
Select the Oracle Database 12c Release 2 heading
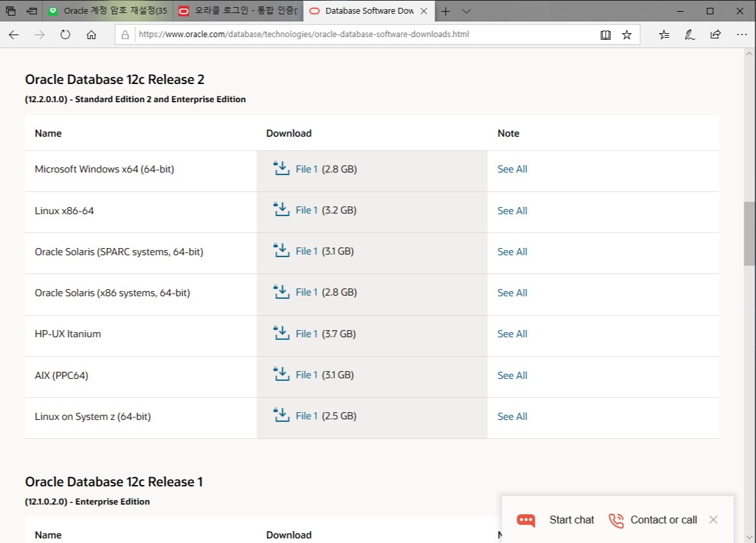coord(115,79)
